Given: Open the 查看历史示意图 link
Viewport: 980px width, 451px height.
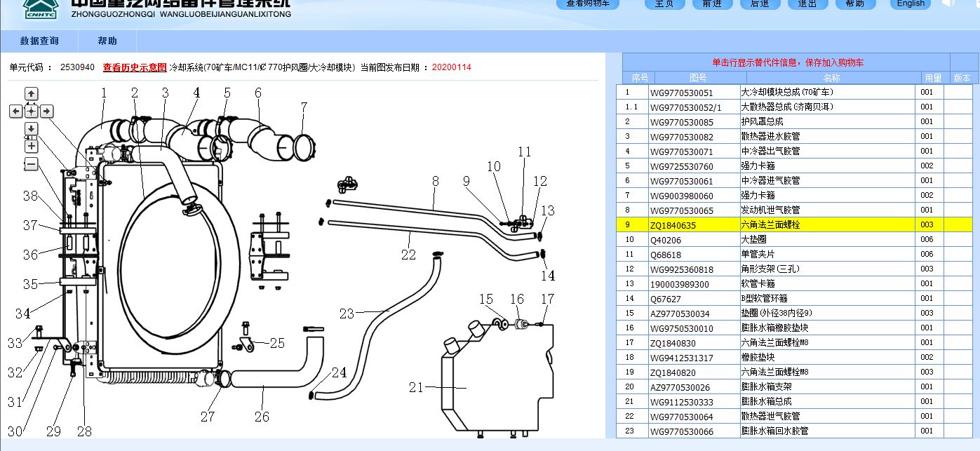Looking at the screenshot, I should click(x=135, y=68).
